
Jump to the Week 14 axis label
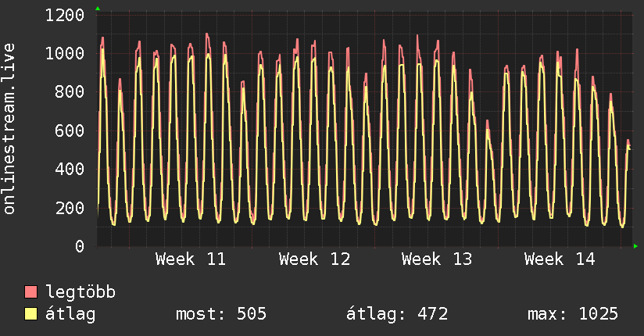click(x=559, y=259)
